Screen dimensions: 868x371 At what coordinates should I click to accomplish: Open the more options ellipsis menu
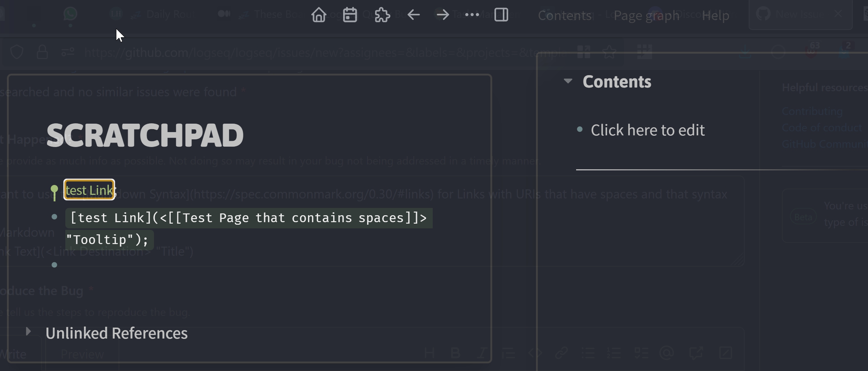(x=472, y=15)
